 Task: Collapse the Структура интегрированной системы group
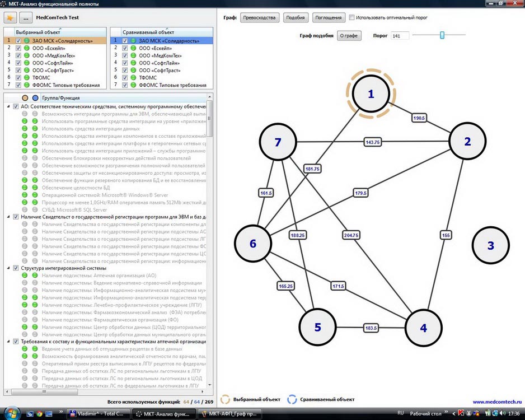(x=8, y=268)
